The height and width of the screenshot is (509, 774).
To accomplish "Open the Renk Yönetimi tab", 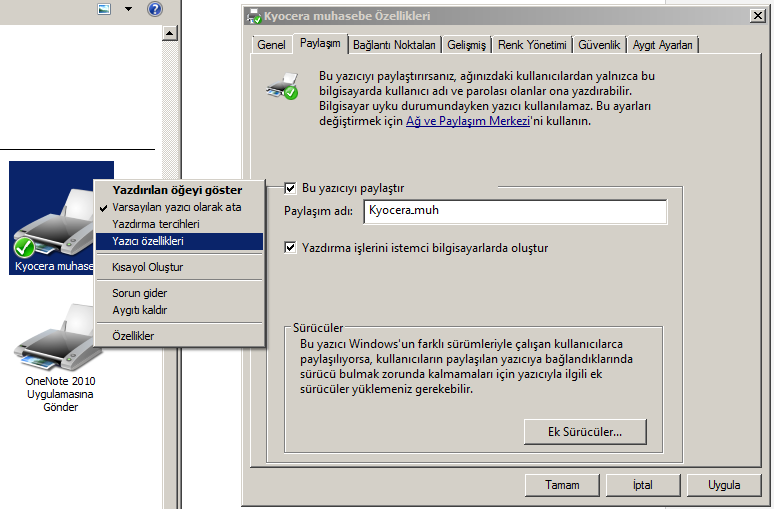I will click(532, 45).
